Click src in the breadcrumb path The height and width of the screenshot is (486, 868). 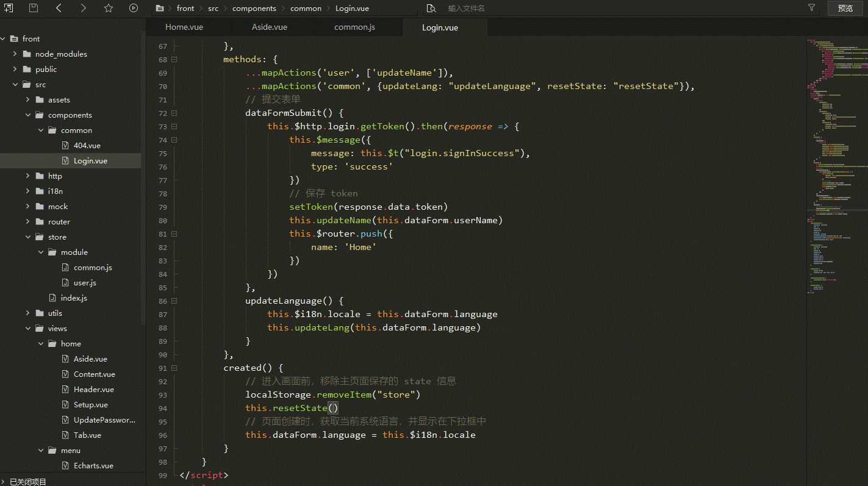tap(213, 9)
